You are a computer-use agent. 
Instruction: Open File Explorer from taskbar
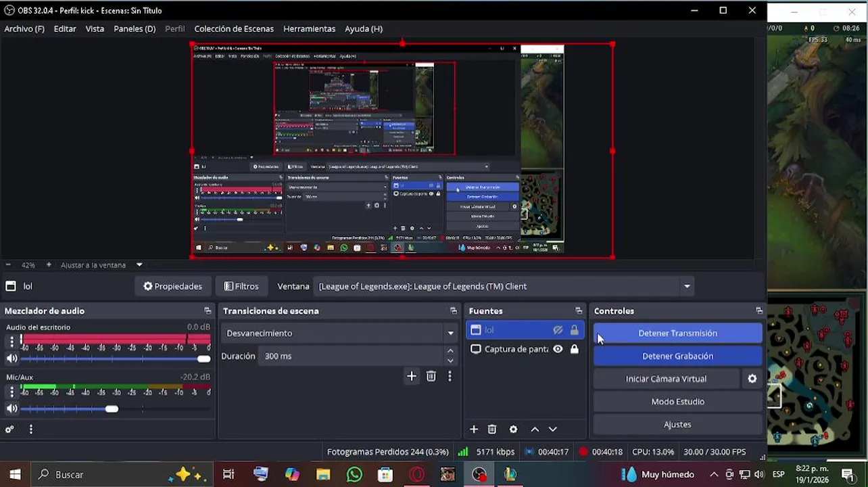click(323, 475)
